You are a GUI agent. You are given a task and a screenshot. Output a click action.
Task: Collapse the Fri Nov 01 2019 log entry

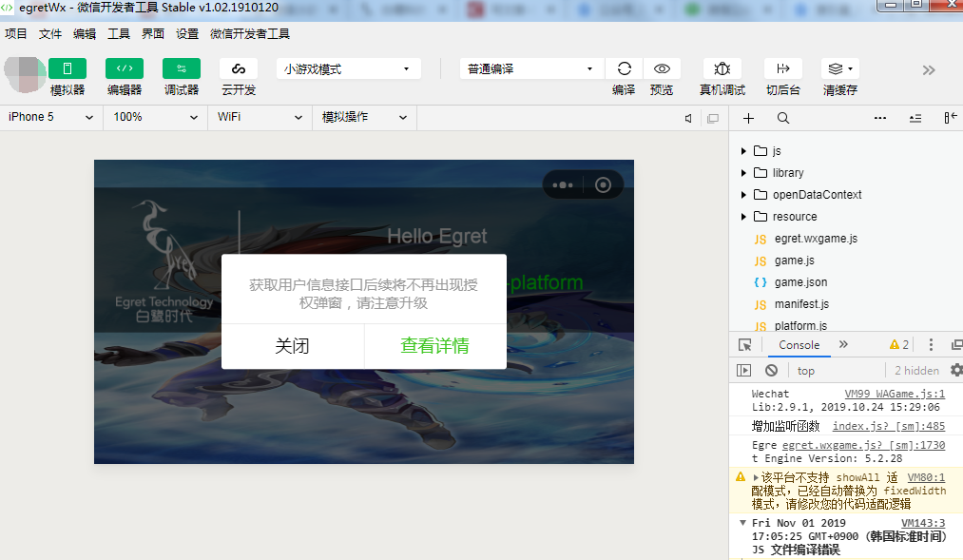point(742,523)
